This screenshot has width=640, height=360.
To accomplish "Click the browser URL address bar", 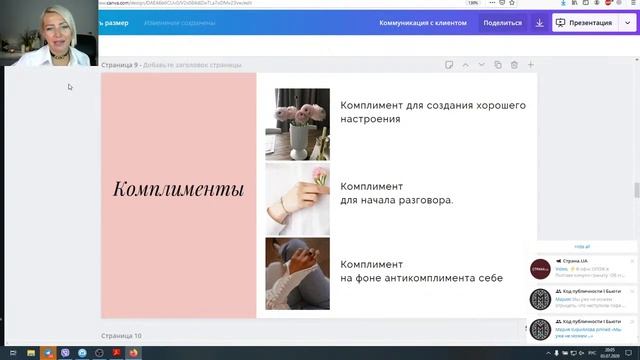I will coord(282,3).
